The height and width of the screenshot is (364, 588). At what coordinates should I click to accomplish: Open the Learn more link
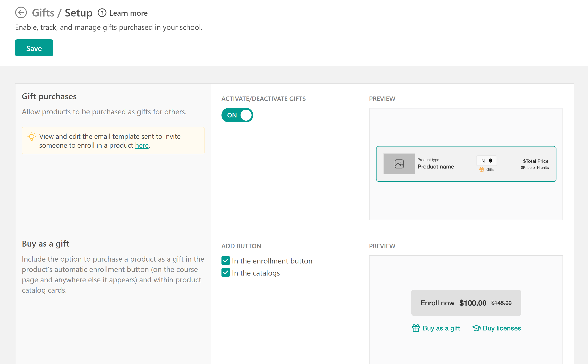tap(128, 13)
